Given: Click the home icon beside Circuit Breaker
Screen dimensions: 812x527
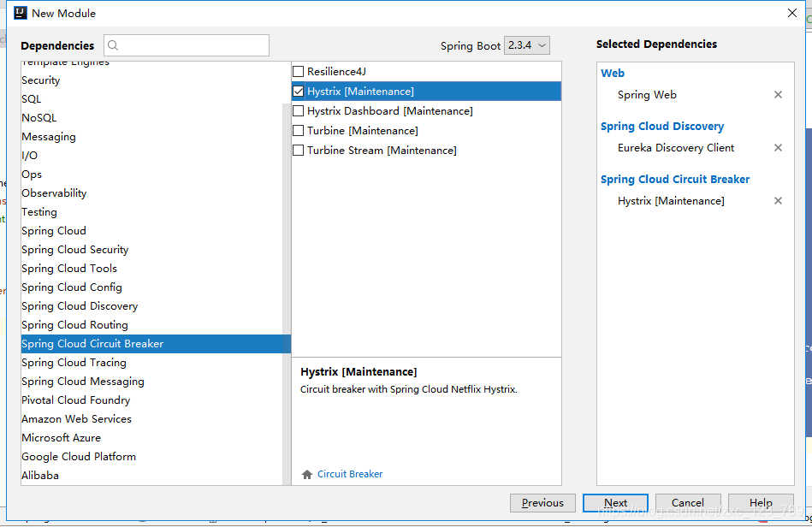Looking at the screenshot, I should tap(307, 474).
